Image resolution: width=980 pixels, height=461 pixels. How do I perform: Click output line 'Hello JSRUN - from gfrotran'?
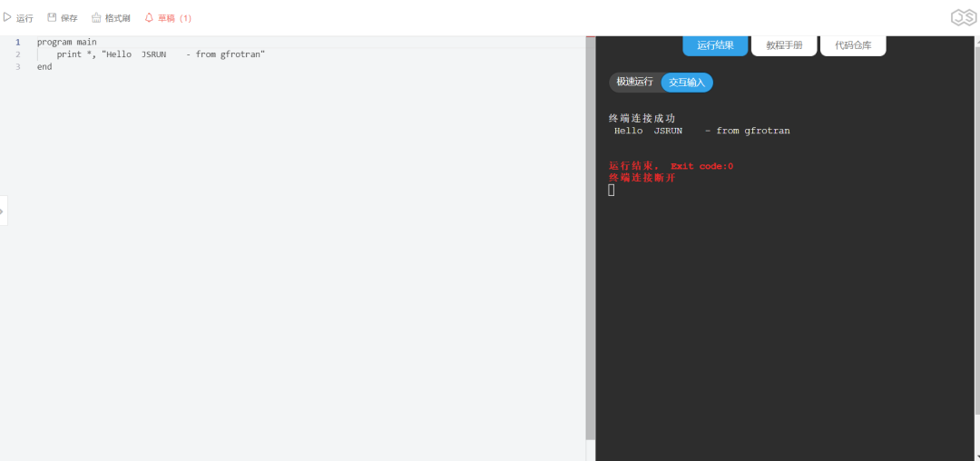click(701, 131)
